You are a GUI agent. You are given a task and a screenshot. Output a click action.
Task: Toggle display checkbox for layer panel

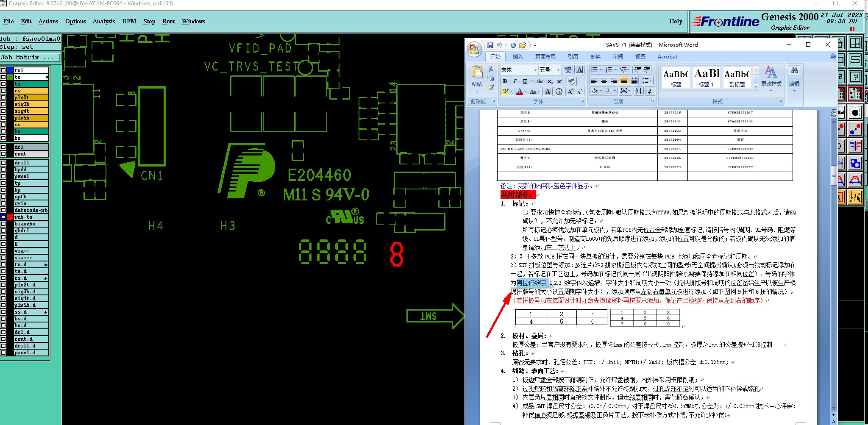coord(3,176)
